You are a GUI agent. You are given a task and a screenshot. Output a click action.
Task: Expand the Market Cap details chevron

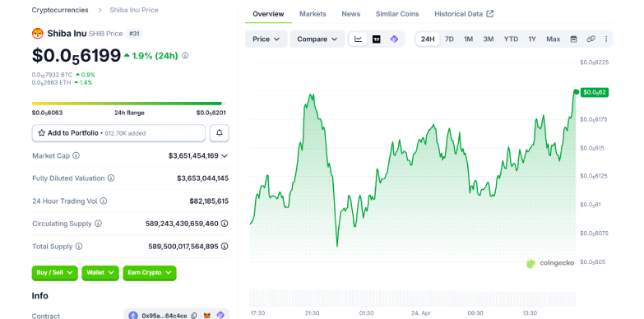pyautogui.click(x=225, y=156)
